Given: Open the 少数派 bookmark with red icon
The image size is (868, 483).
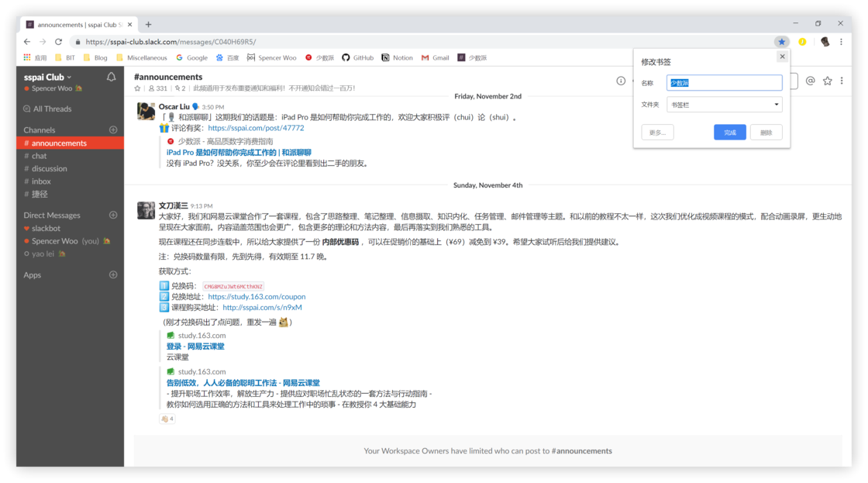Looking at the screenshot, I should coord(319,57).
